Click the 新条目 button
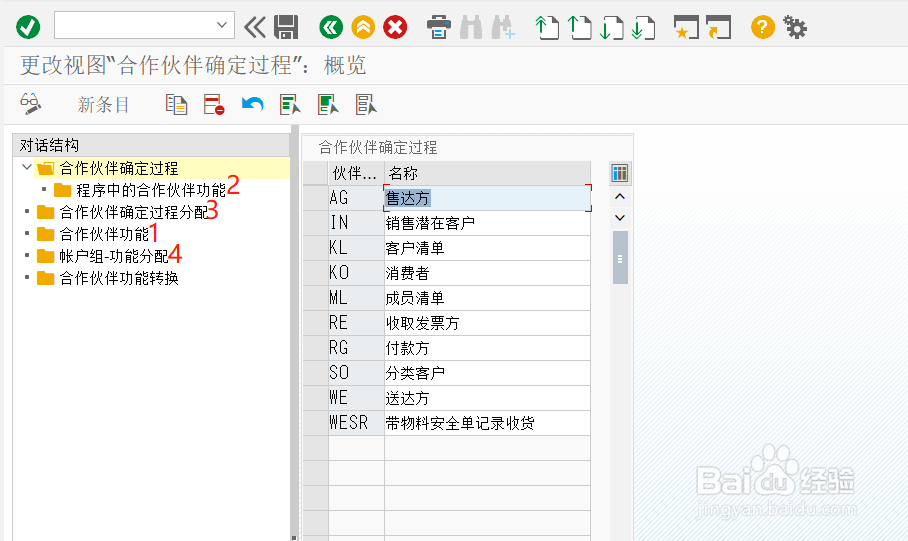Image resolution: width=908 pixels, height=541 pixels. [x=103, y=105]
